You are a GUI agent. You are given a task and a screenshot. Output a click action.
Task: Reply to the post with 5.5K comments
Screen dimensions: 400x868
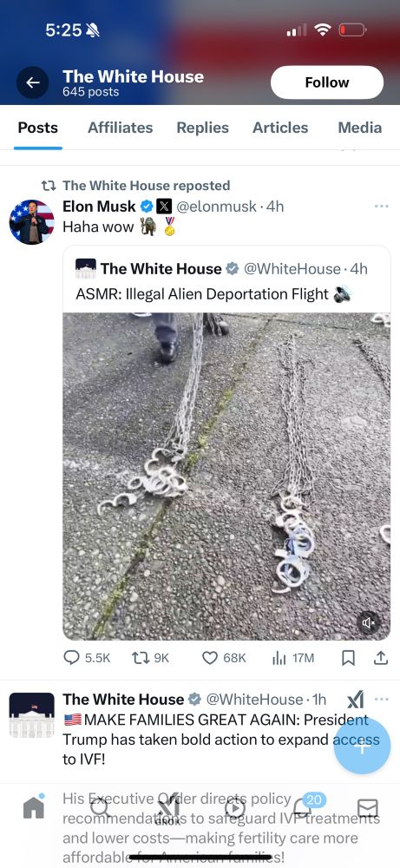pyautogui.click(x=87, y=658)
